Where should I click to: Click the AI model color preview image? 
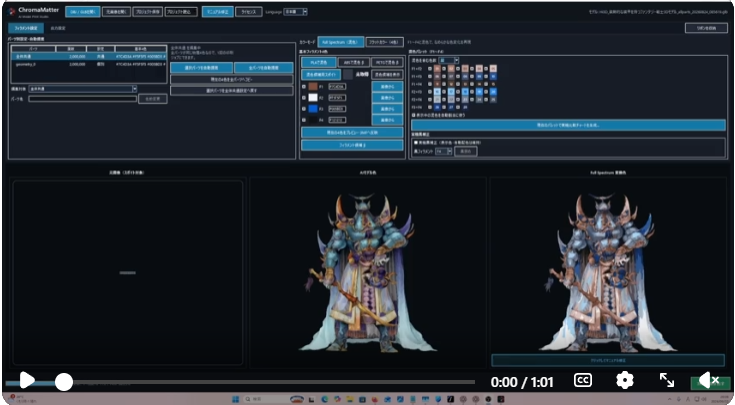368,272
